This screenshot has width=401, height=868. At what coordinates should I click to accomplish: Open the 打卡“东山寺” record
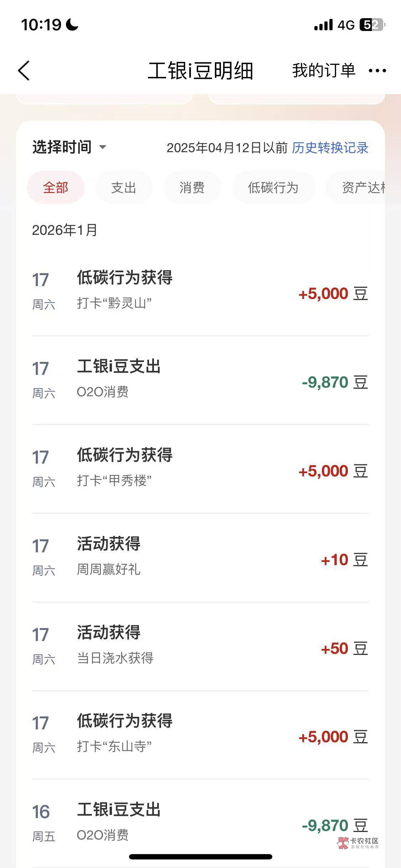coord(200,734)
